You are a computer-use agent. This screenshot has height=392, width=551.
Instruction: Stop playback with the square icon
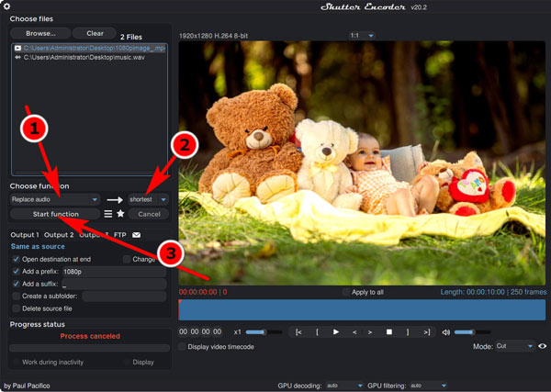pyautogui.click(x=389, y=332)
